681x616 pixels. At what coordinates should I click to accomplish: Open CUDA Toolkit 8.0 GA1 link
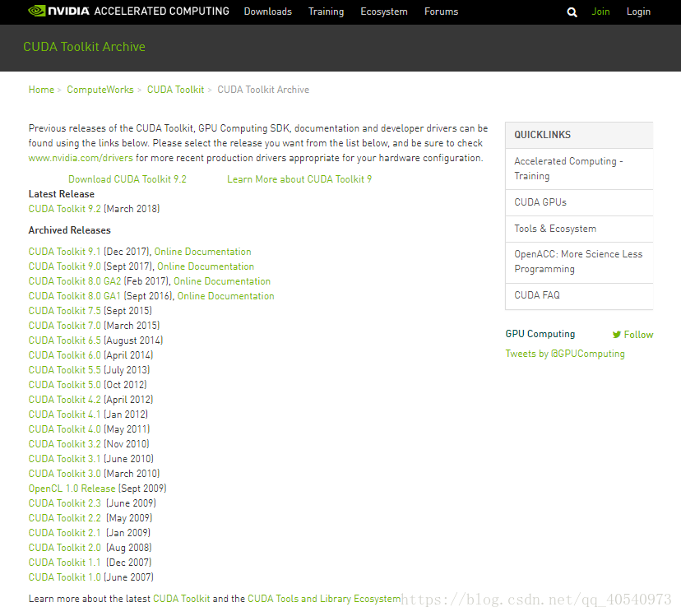tap(74, 296)
